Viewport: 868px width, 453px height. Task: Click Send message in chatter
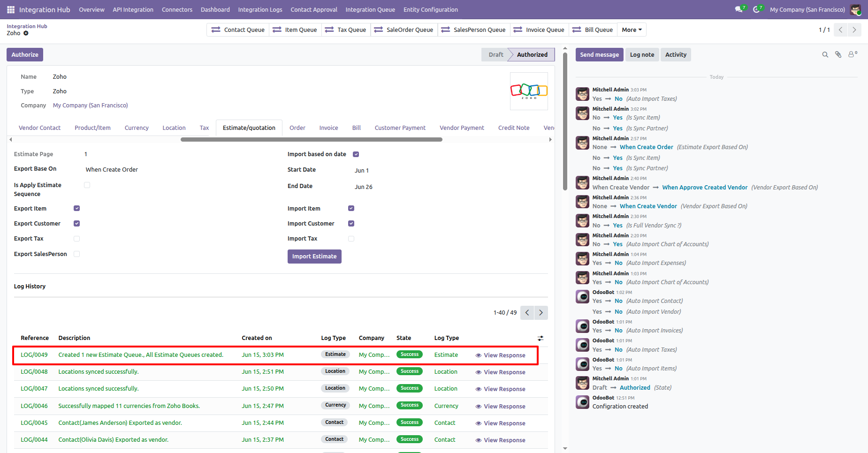pyautogui.click(x=600, y=55)
